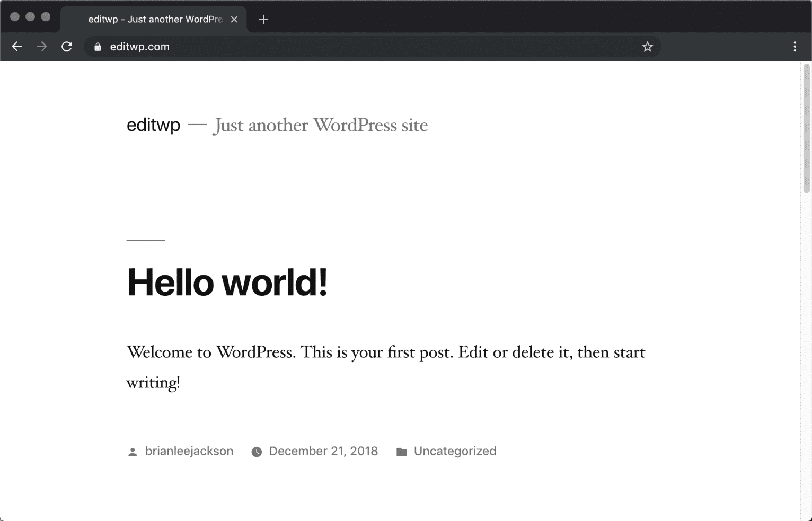Viewport: 812px width, 521px height.
Task: Click the author person icon next to brianleejackson
Action: 132,452
